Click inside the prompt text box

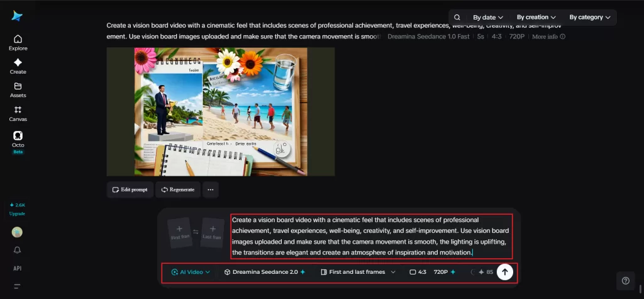pyautogui.click(x=371, y=236)
